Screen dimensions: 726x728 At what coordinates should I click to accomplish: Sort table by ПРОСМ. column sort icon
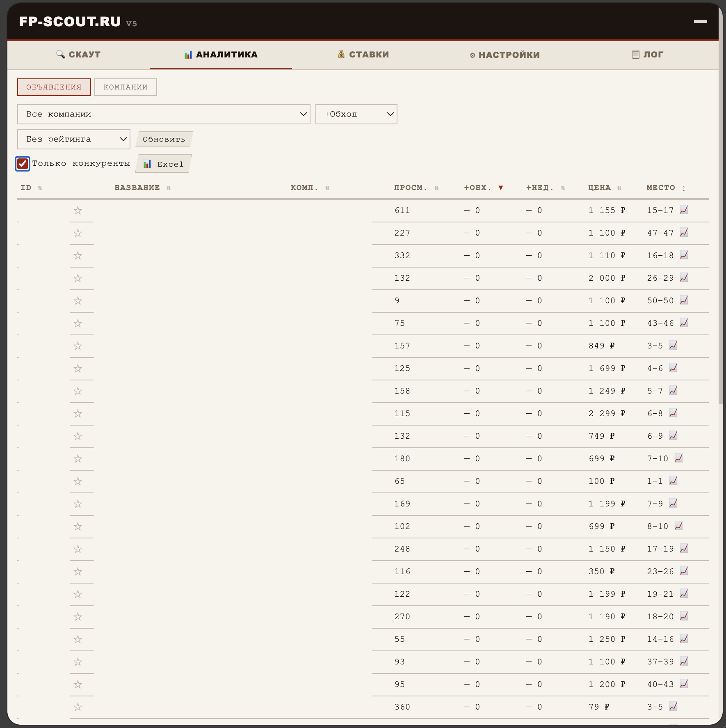[436, 188]
